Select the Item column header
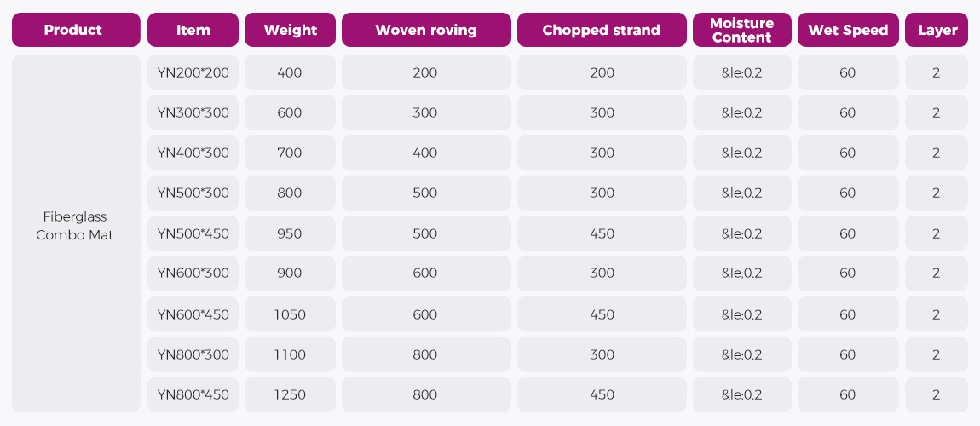This screenshot has height=426, width=980. point(193,30)
